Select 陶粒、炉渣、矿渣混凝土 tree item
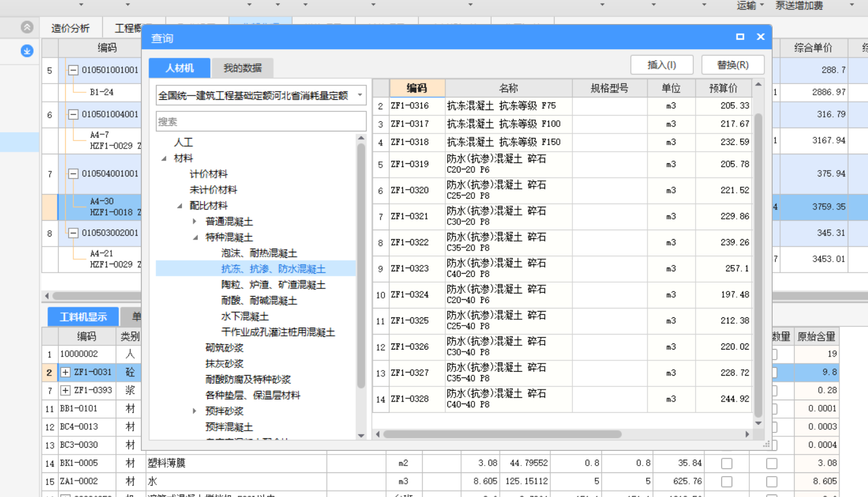The height and width of the screenshot is (497, 868). tap(274, 285)
